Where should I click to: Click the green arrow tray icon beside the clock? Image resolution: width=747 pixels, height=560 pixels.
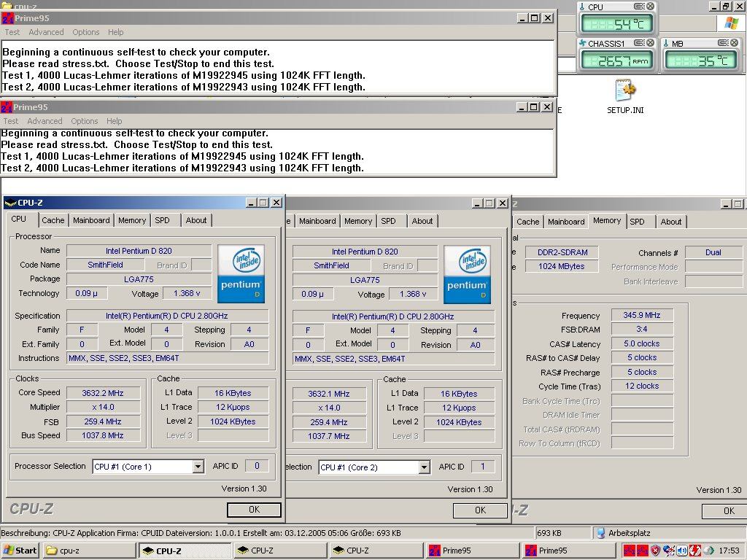click(x=708, y=551)
